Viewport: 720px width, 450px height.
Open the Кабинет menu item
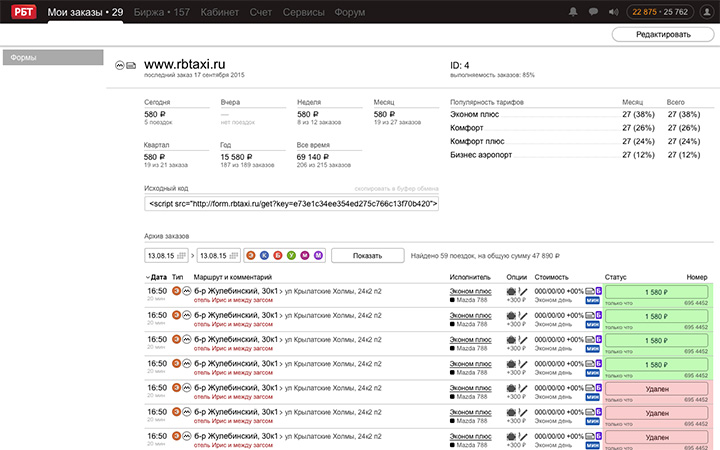(219, 12)
